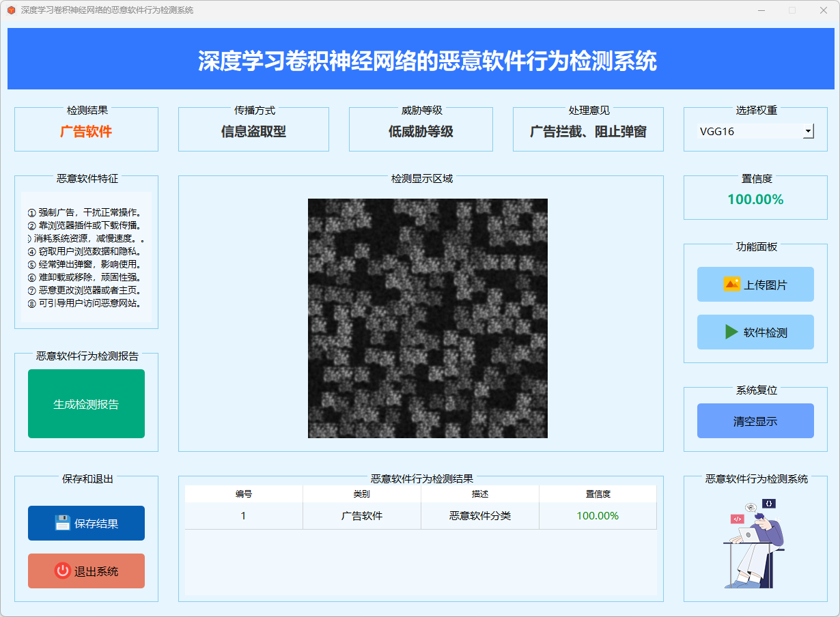The height and width of the screenshot is (617, 840).
Task: Click the 清空显示 button
Action: coord(755,421)
